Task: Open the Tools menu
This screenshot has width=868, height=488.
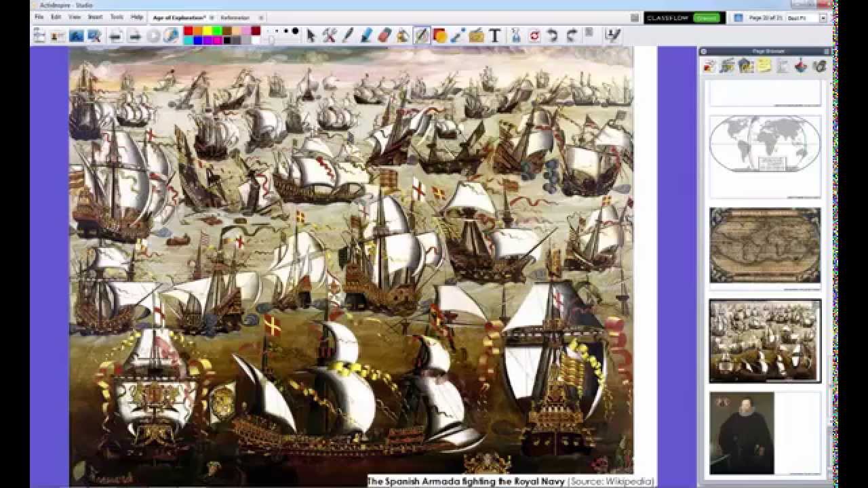Action: [x=117, y=17]
